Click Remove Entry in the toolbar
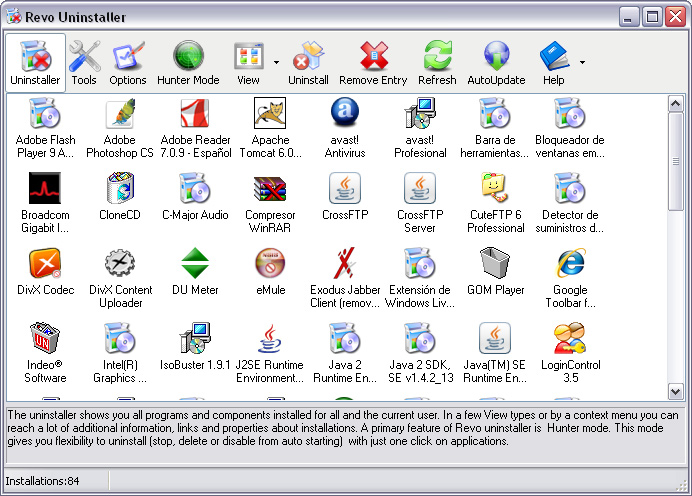This screenshot has height=496, width=692. tap(373, 63)
